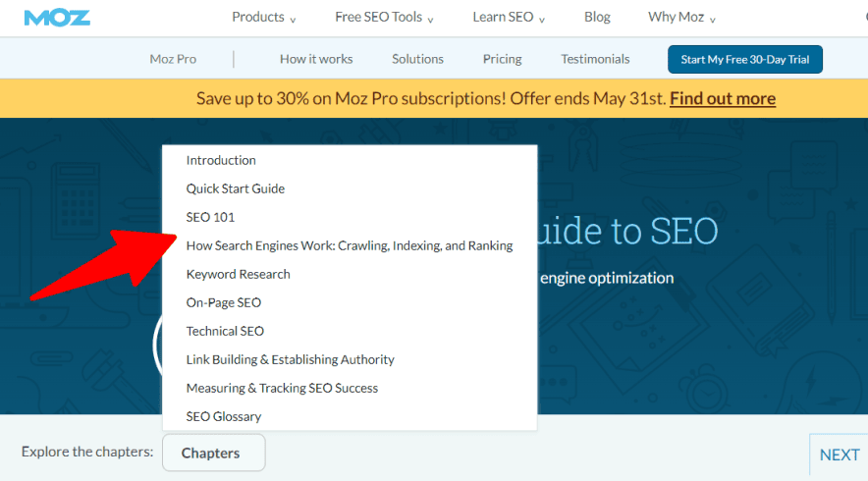
Task: Choose Link Building & Establishing Authority
Action: 290,359
